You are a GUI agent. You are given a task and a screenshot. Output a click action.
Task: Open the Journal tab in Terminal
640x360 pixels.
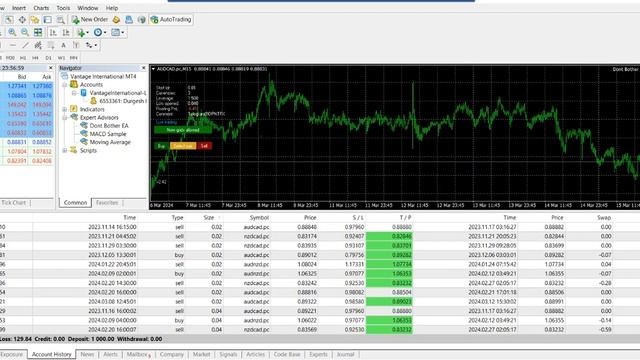click(345, 354)
